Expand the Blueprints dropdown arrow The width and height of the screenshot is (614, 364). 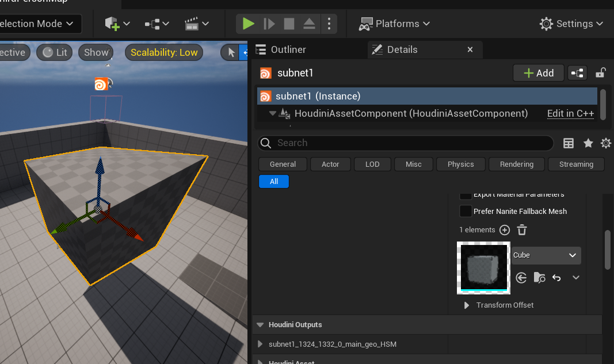click(166, 24)
